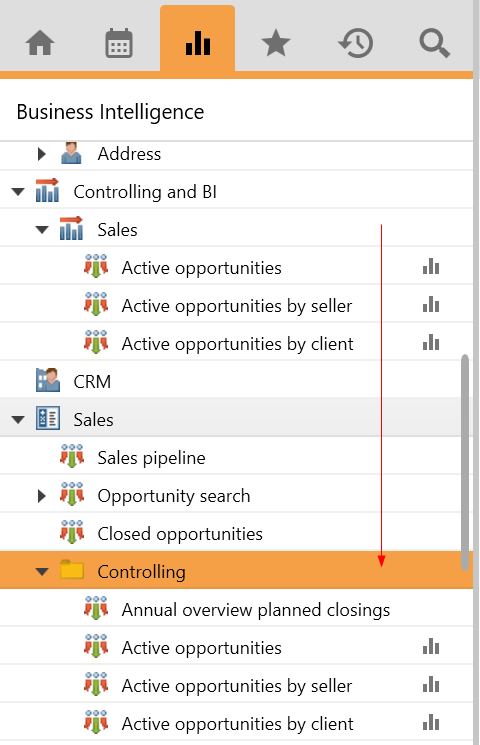480x745 pixels.
Task: Open the Calendar tab icon
Action: 118,43
